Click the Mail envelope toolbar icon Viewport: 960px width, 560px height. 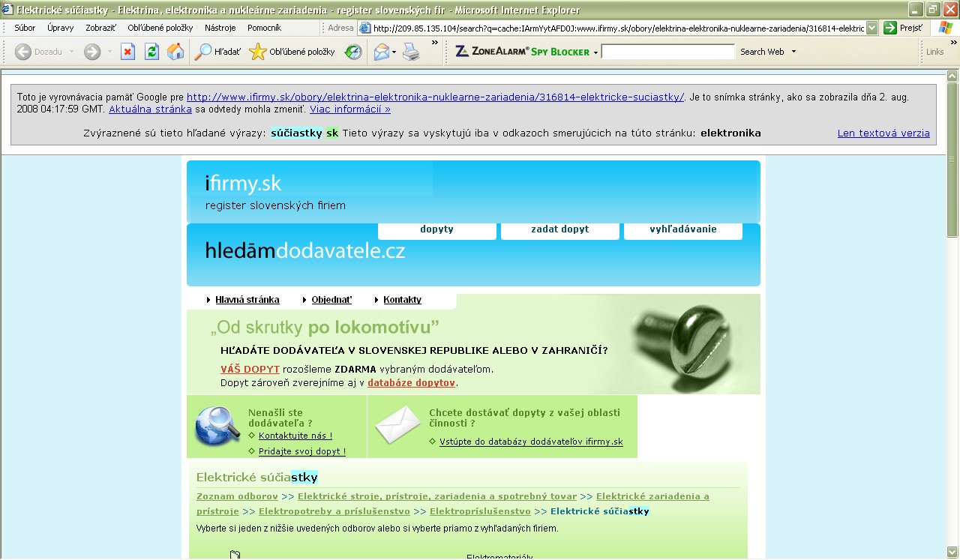tap(382, 52)
